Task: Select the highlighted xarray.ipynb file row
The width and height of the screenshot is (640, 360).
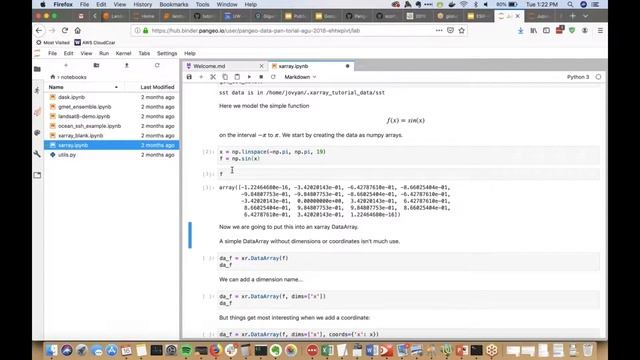Action: [111, 145]
